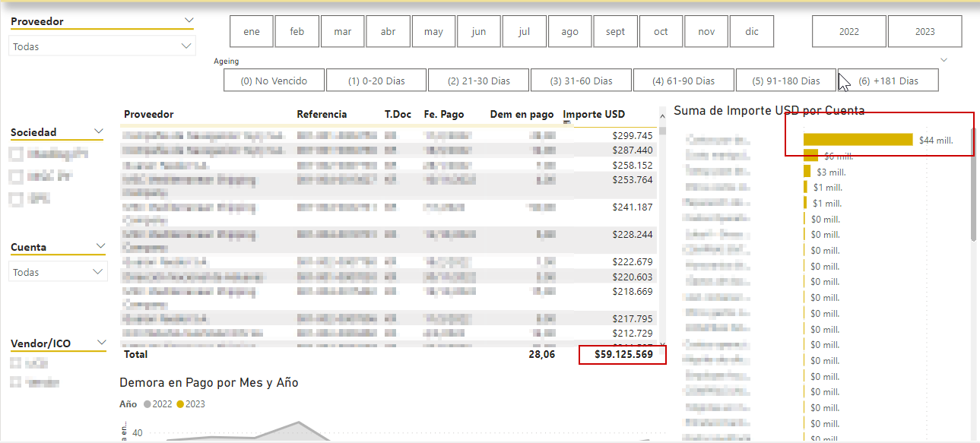Click the sort indicator under Importe USD
This screenshot has width=980, height=443.
pos(566,122)
